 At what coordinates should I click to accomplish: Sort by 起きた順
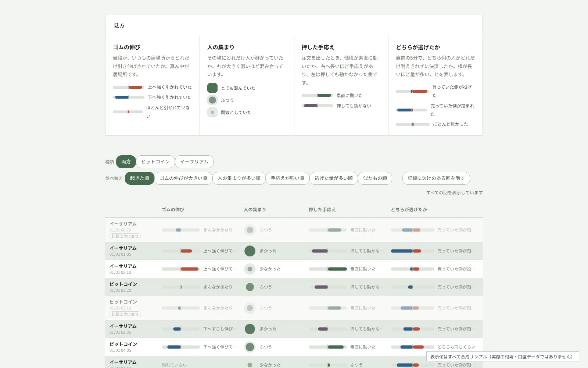(x=140, y=178)
